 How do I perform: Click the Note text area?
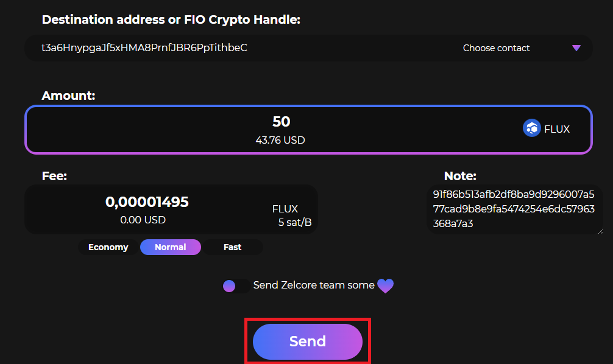click(514, 209)
